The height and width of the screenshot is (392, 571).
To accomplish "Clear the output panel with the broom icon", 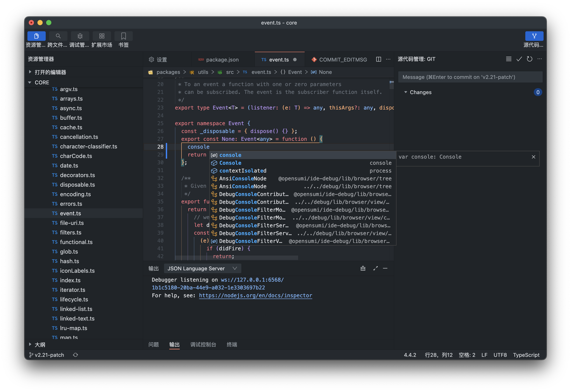I will coord(363,268).
